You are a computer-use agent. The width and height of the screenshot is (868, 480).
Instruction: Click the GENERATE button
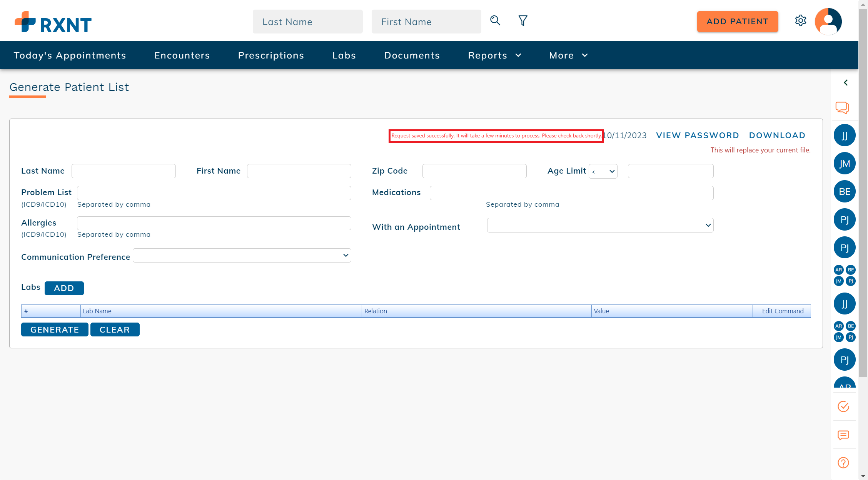tap(54, 329)
